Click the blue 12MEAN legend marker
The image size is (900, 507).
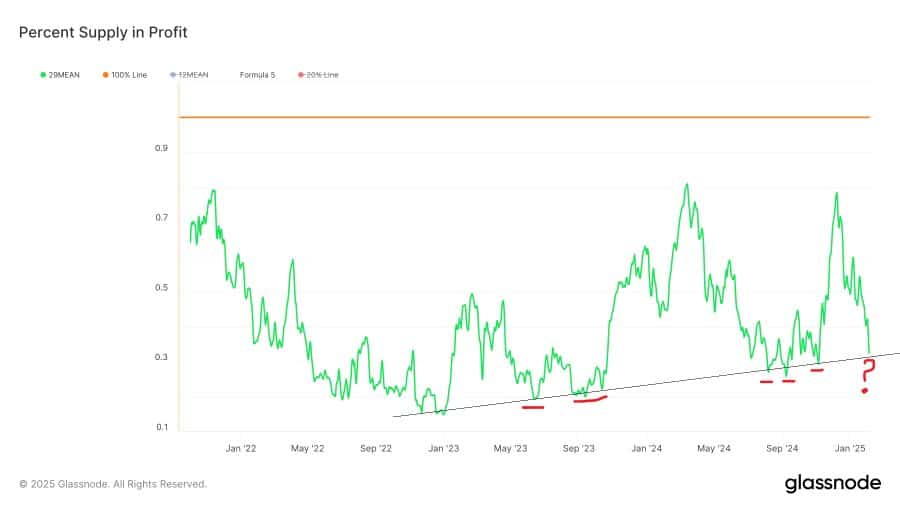(173, 75)
